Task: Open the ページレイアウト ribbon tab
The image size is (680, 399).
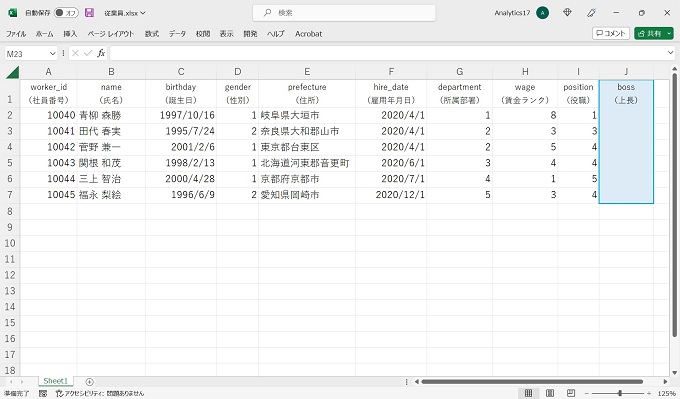Action: (x=111, y=33)
